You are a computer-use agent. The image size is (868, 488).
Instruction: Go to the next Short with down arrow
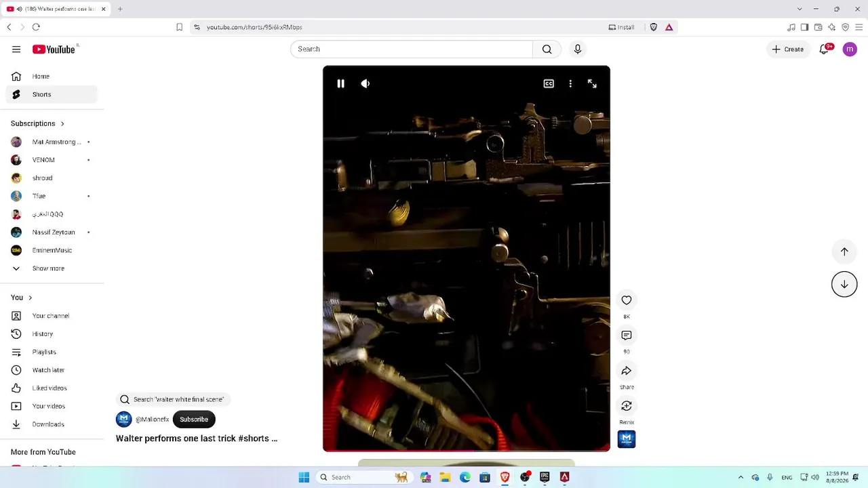(x=844, y=284)
